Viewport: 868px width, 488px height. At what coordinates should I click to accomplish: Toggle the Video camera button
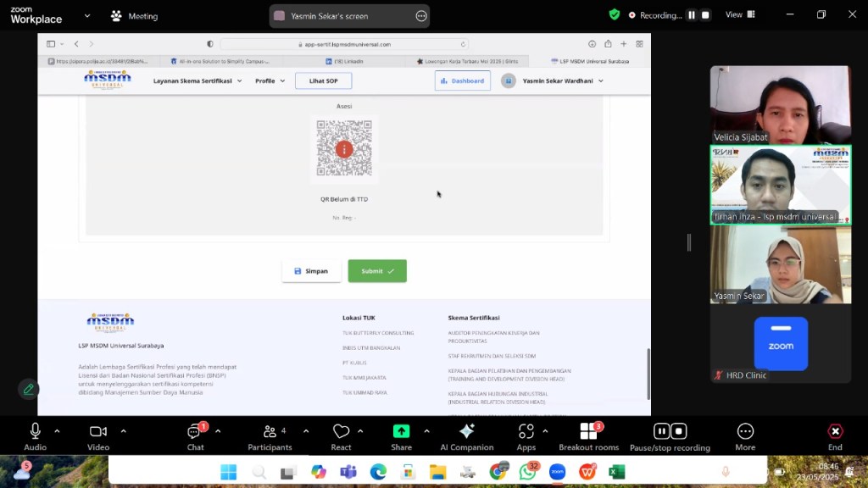pos(98,432)
